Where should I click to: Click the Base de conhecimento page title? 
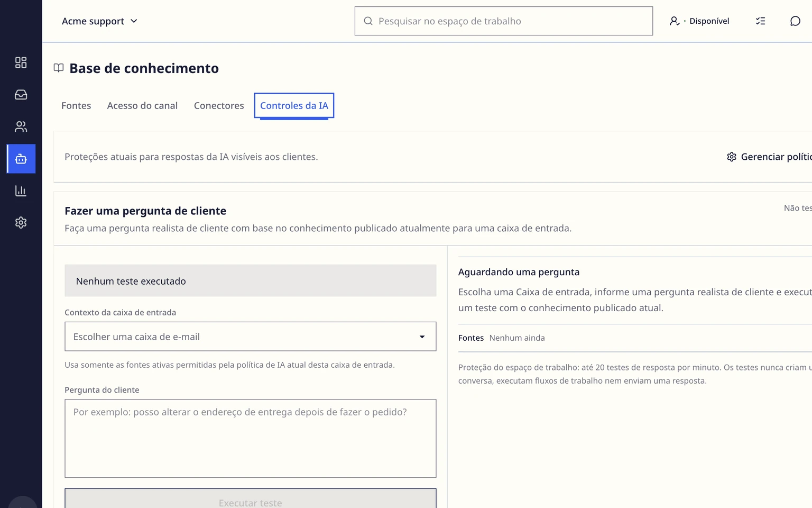[x=144, y=68]
